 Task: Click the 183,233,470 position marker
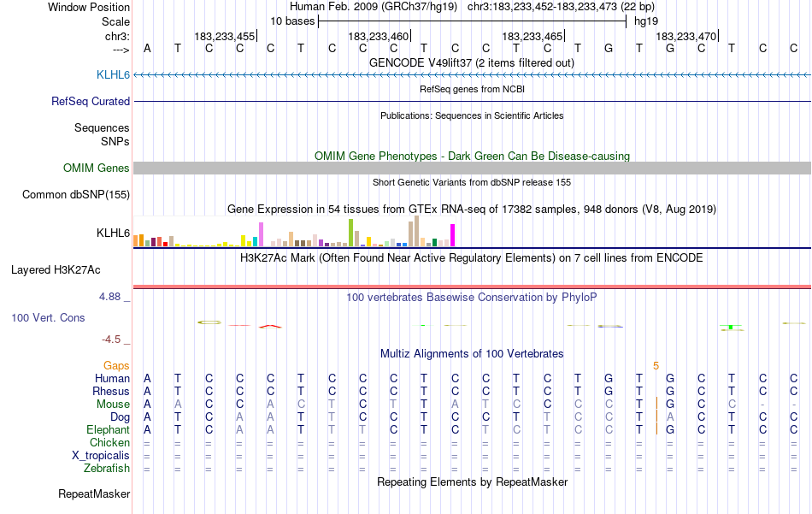click(686, 36)
